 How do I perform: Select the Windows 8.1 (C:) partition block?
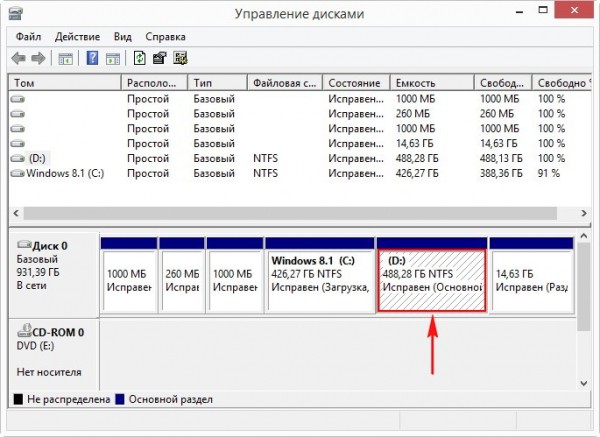point(320,275)
